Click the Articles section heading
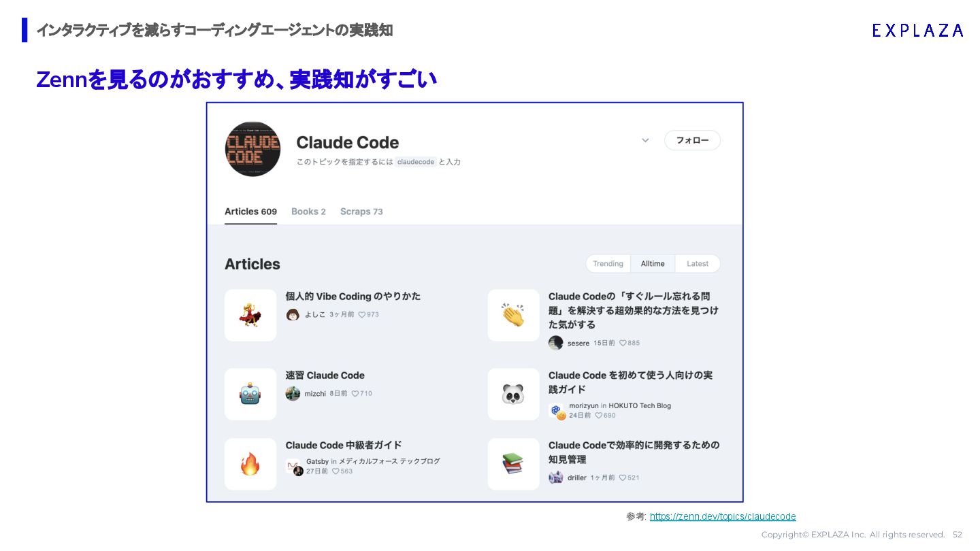Viewport: 980px width, 551px height. [252, 264]
